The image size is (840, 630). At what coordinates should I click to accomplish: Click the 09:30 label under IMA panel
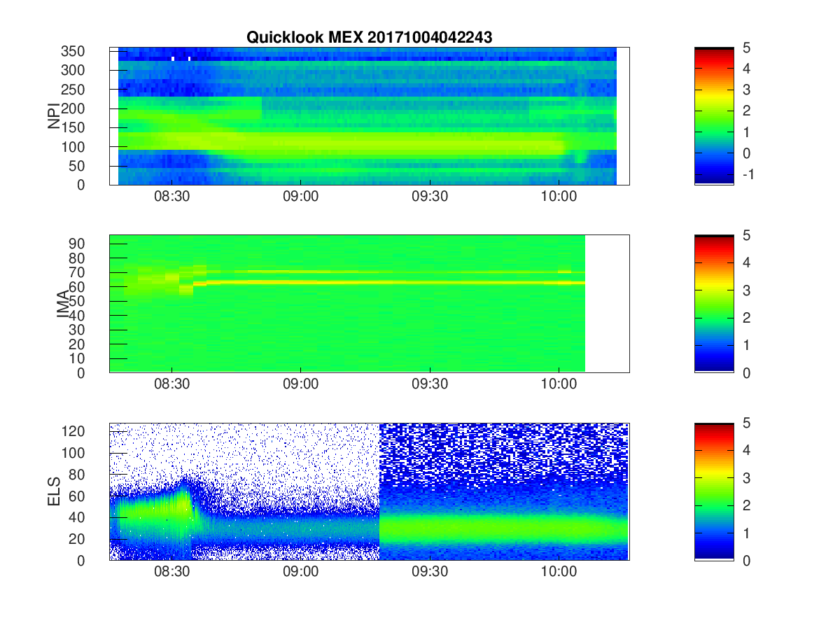point(430,384)
